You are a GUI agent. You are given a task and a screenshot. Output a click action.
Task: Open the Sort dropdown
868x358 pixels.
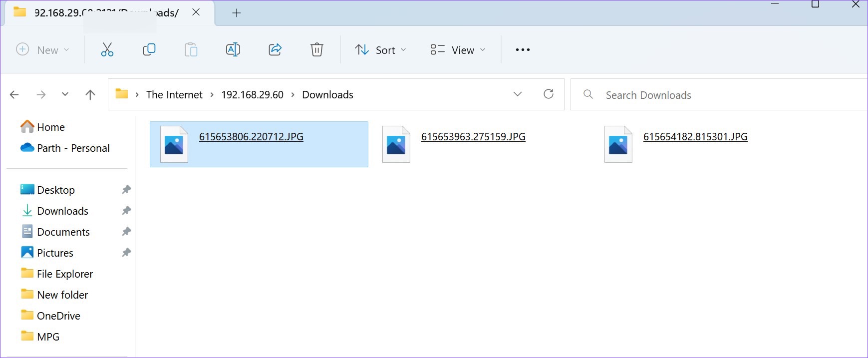pos(381,50)
